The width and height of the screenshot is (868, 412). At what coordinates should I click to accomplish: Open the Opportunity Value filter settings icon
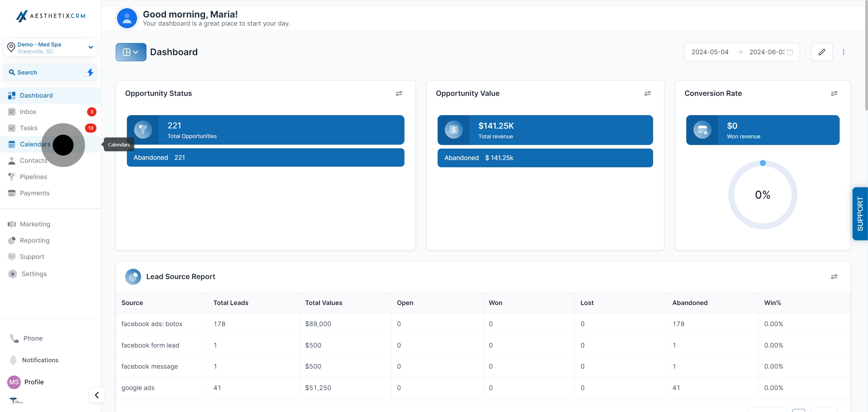tap(648, 93)
